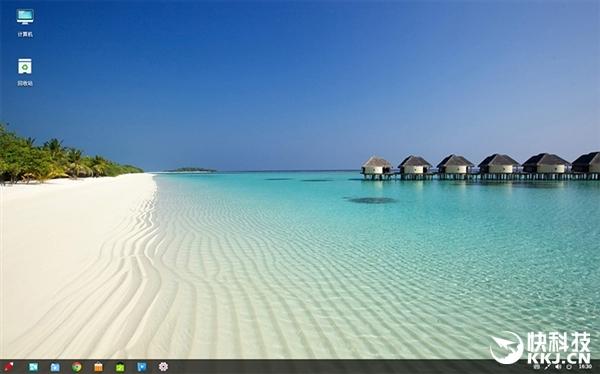Click the 回收站 label under the recycle bin
600x374 pixels.
pos(25,83)
